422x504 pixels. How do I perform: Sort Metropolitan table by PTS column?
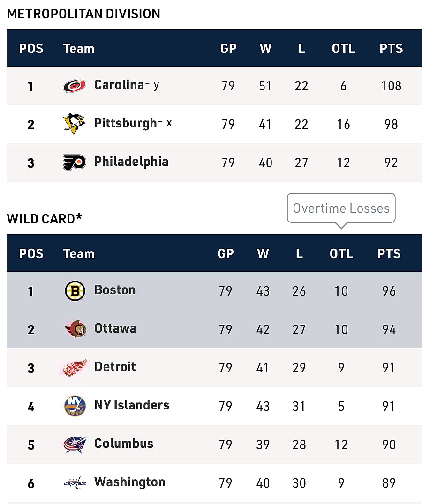tap(391, 48)
